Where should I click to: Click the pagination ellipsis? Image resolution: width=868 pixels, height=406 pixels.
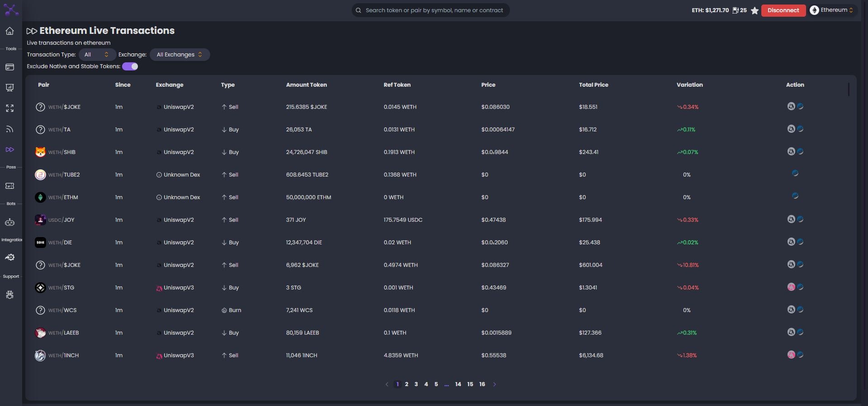(447, 384)
